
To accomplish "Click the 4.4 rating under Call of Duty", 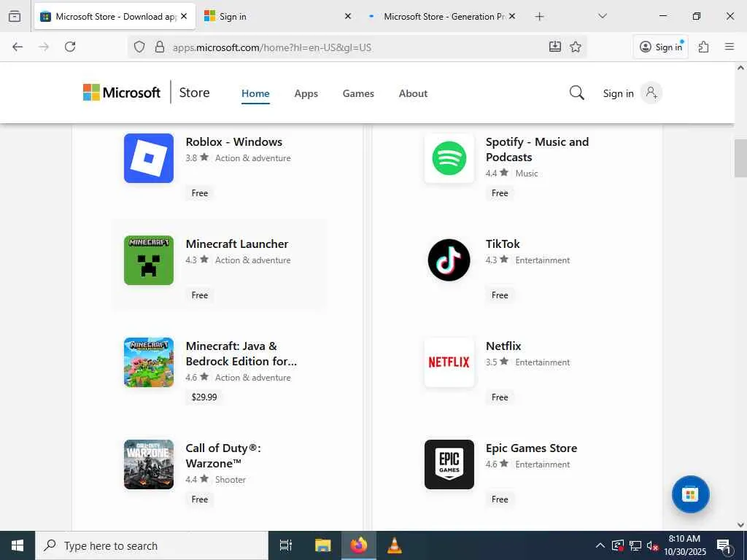I will 197,479.
